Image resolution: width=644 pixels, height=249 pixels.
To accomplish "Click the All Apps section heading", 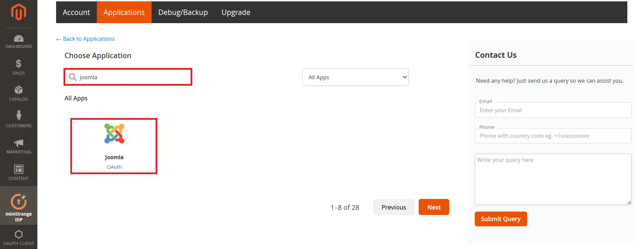I will 76,98.
